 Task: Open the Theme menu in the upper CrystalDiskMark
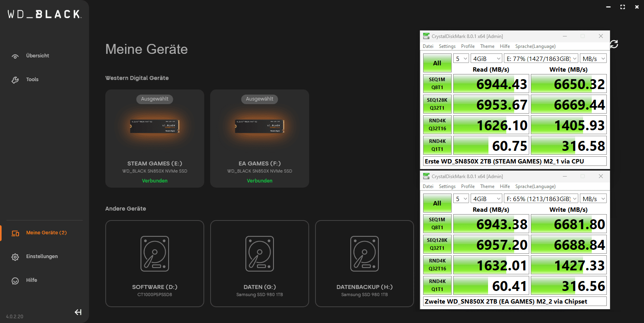[x=487, y=46]
